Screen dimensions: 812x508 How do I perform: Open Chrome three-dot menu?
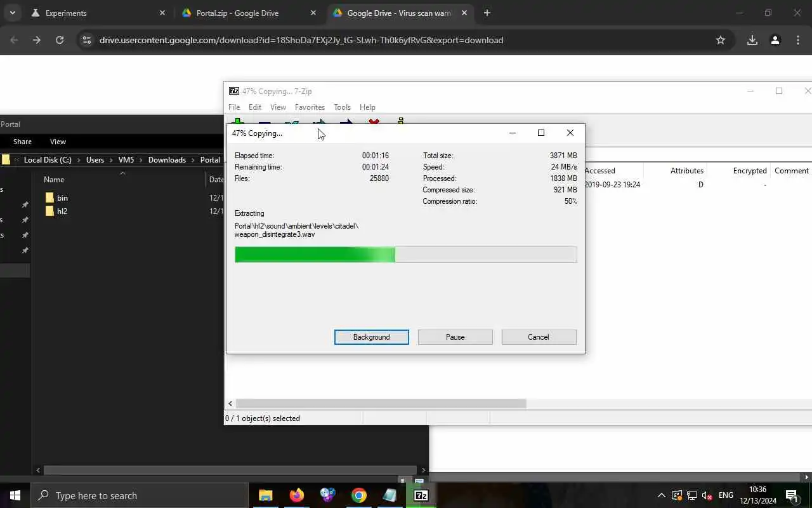click(x=798, y=40)
